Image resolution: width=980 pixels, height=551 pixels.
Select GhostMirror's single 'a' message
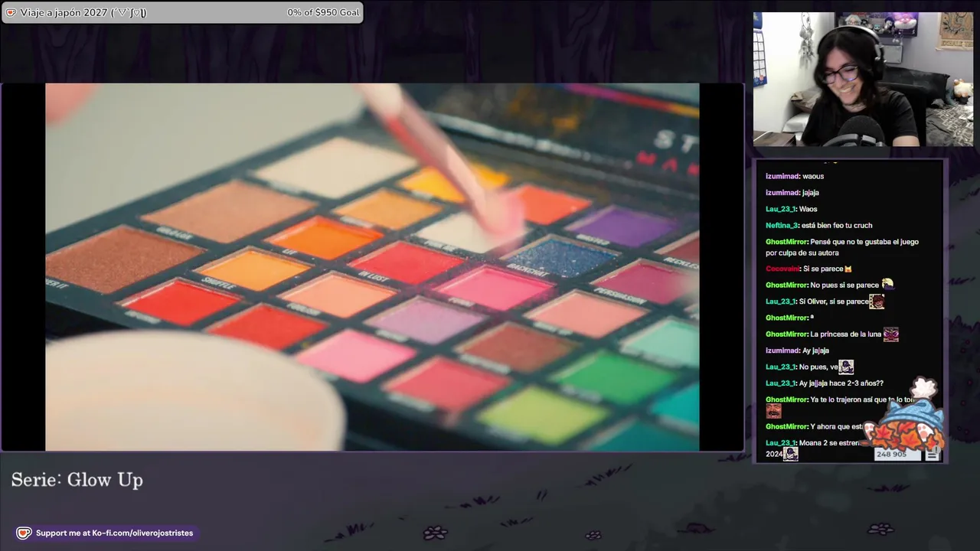[812, 318]
